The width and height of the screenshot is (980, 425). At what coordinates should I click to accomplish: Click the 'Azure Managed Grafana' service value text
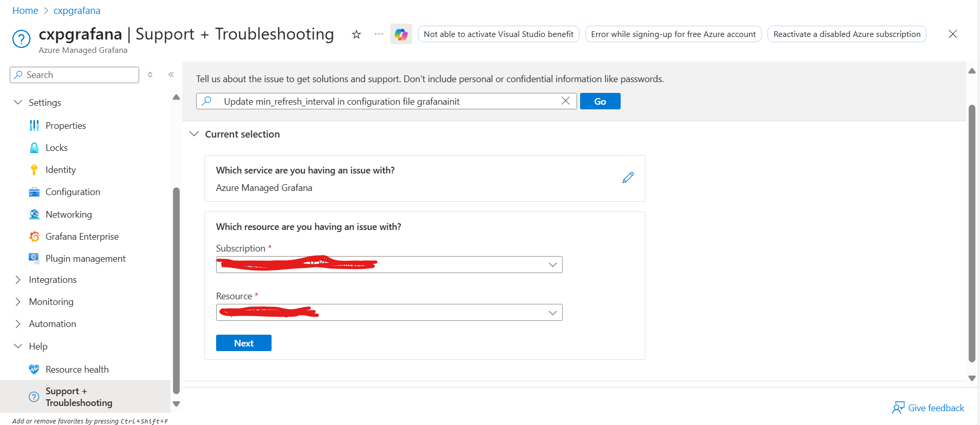coord(264,188)
